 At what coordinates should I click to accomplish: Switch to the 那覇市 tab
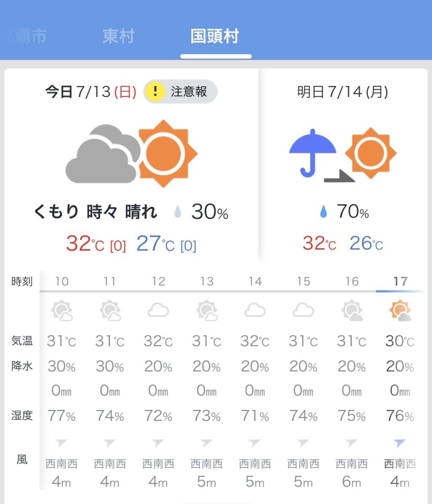click(x=26, y=36)
